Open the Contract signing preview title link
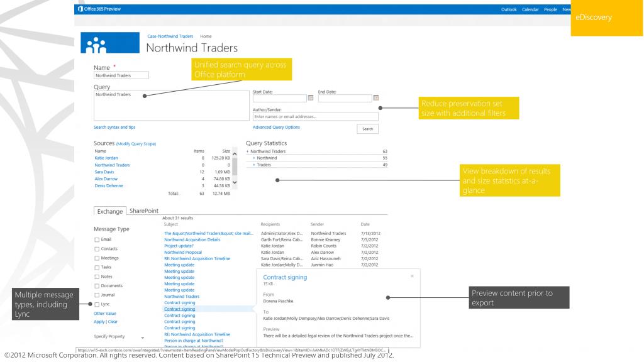This screenshot has width=644, height=362. (285, 277)
